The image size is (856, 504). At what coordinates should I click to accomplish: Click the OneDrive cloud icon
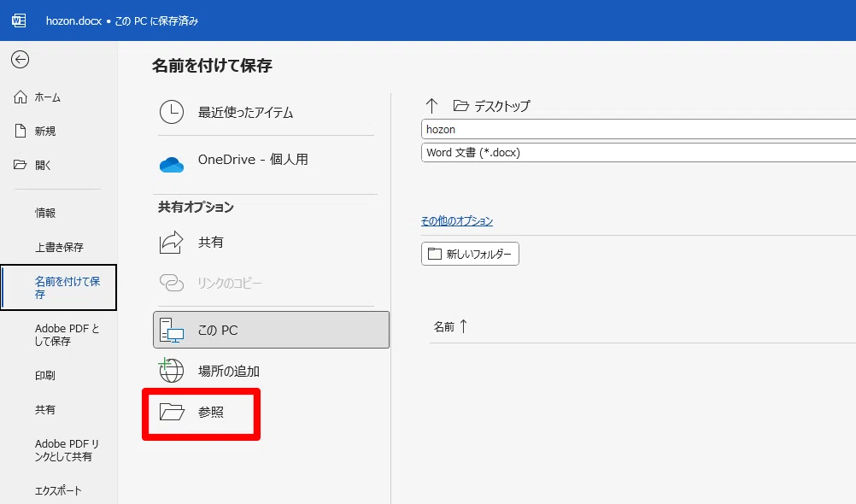(x=172, y=164)
